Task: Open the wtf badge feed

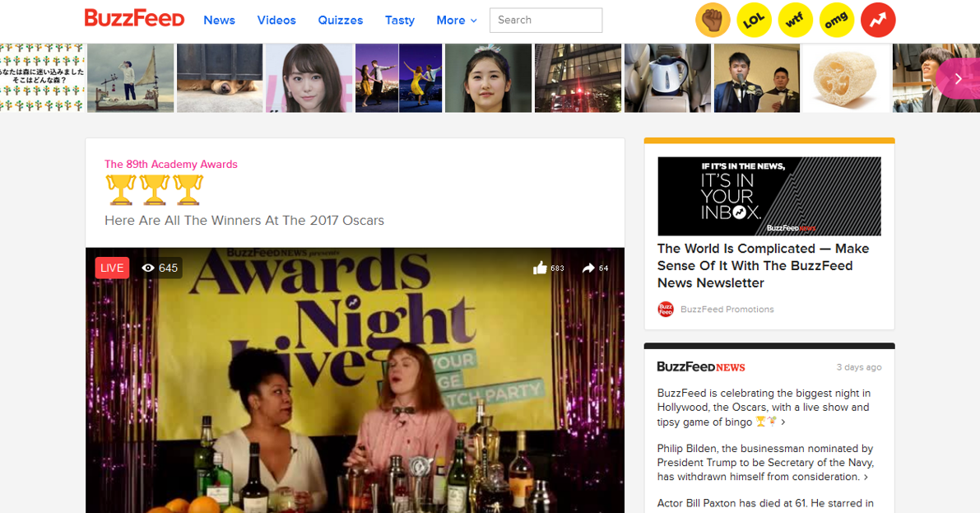Action: pyautogui.click(x=795, y=20)
